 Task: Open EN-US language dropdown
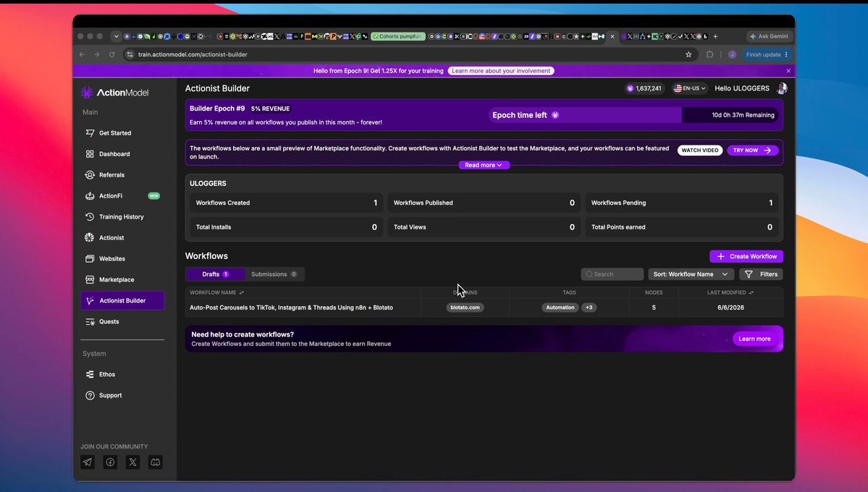pyautogui.click(x=689, y=88)
